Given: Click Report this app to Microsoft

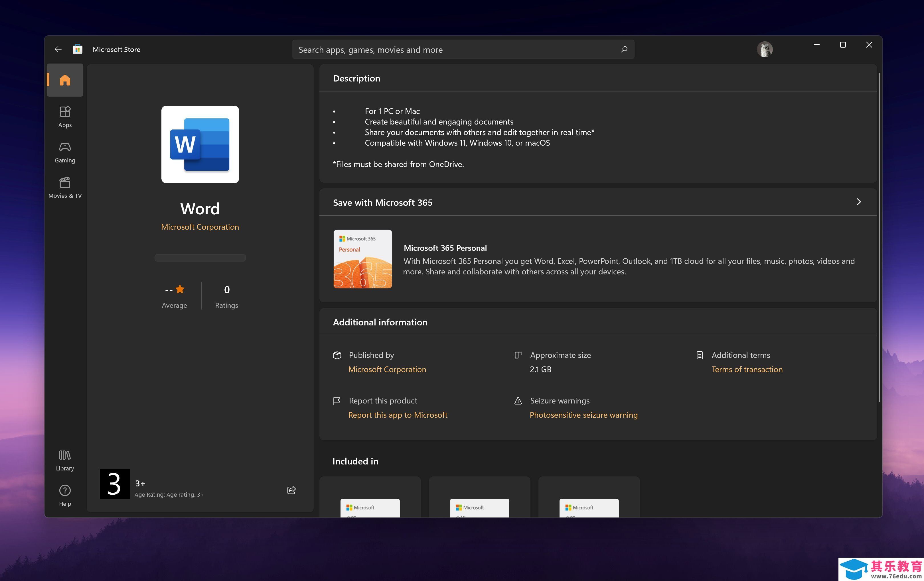Looking at the screenshot, I should point(398,415).
